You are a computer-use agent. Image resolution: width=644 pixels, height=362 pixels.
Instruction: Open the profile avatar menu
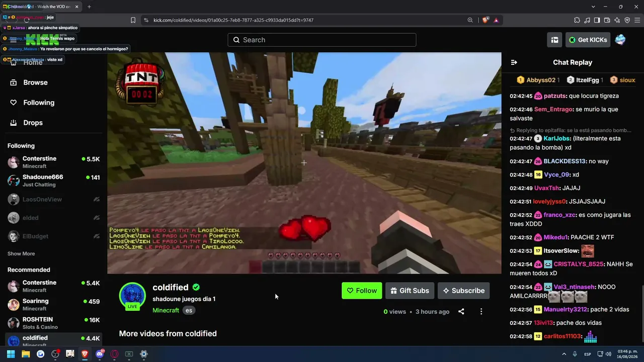pyautogui.click(x=620, y=40)
